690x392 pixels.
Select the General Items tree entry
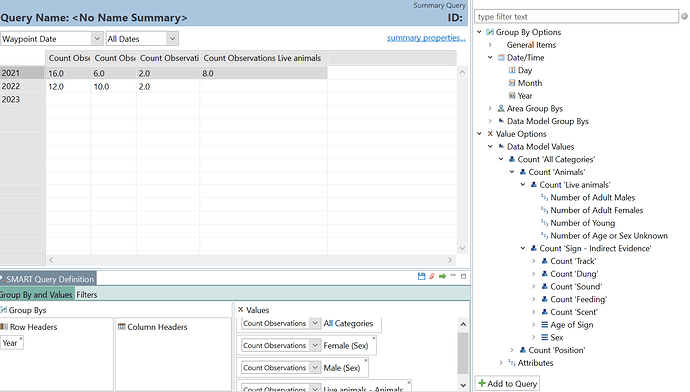tap(531, 45)
